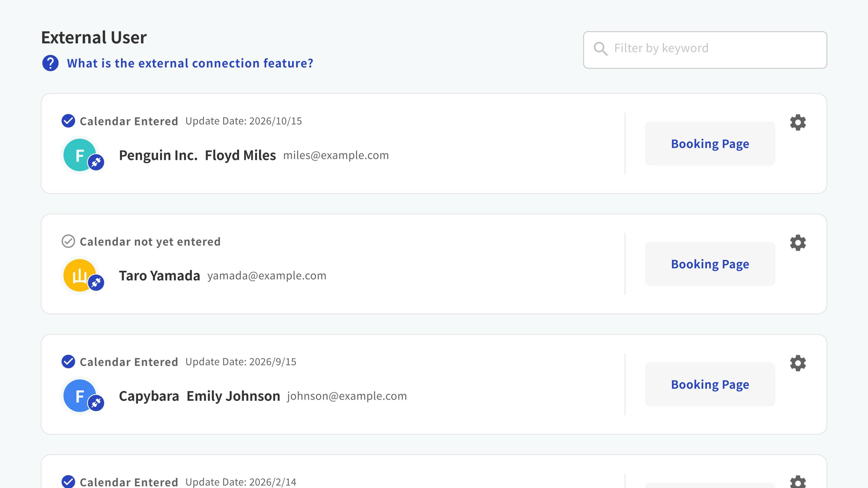Click gray checkmark for Calendar not yet entered
Screen dimensions: 868x488
[x=68, y=241]
